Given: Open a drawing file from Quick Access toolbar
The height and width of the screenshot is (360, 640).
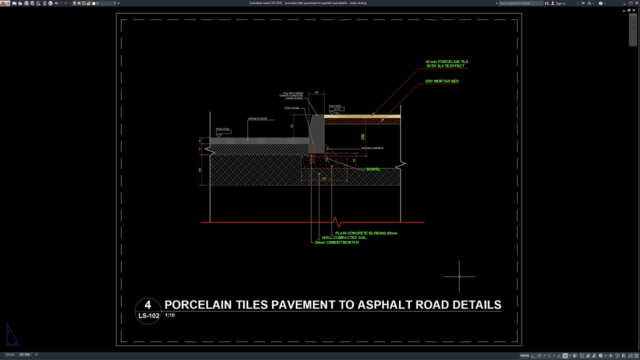Looking at the screenshot, I should pos(20,3).
